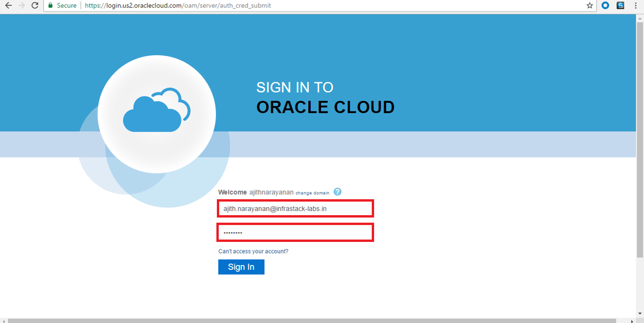Click the SIGN IN TO heading text

(295, 87)
